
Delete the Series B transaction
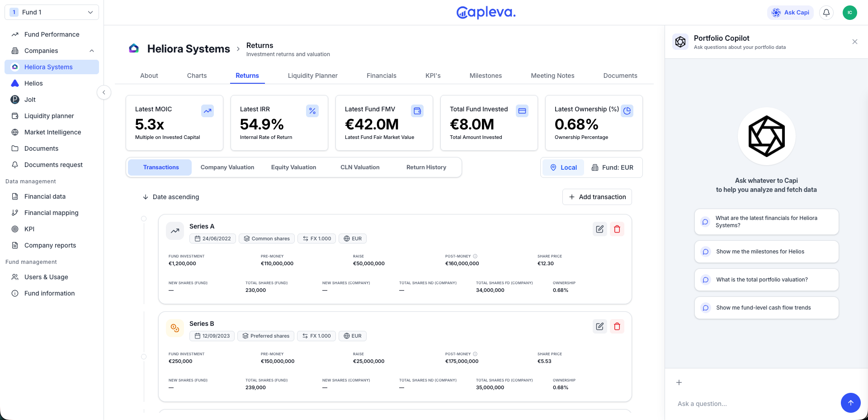click(x=617, y=326)
